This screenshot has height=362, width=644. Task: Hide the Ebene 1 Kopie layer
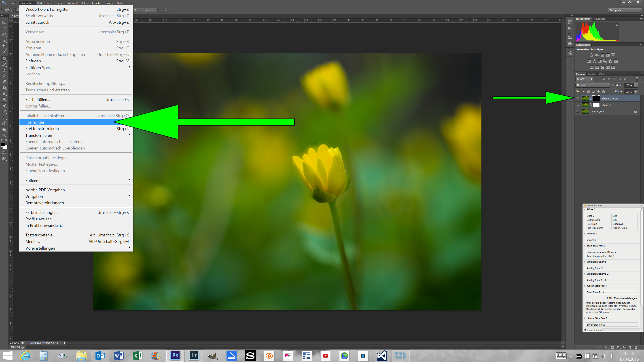click(x=578, y=98)
